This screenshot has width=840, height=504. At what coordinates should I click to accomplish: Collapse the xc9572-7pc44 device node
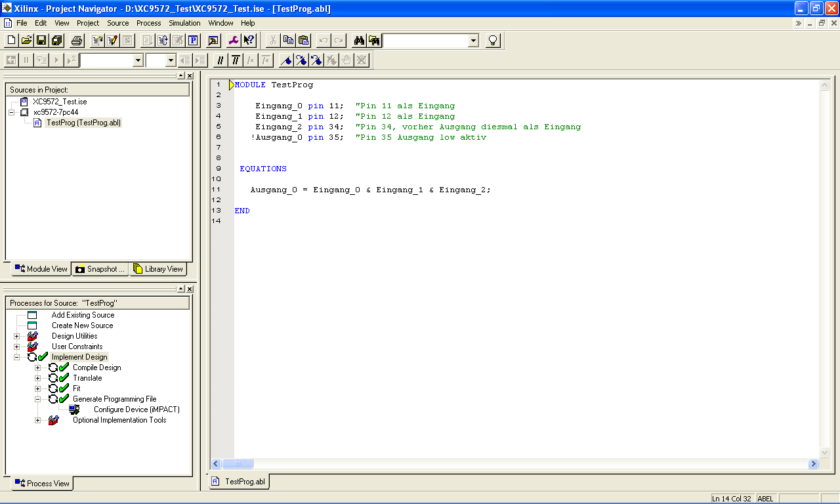(11, 112)
